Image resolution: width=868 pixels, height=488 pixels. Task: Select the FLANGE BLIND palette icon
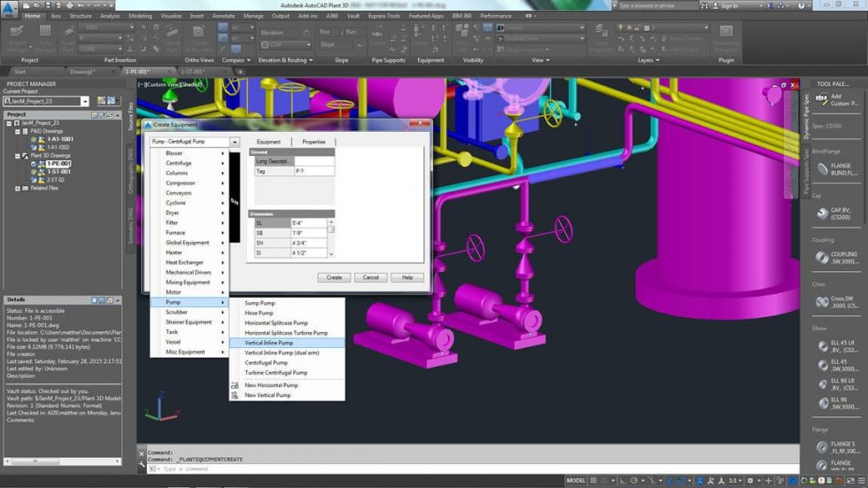click(823, 169)
